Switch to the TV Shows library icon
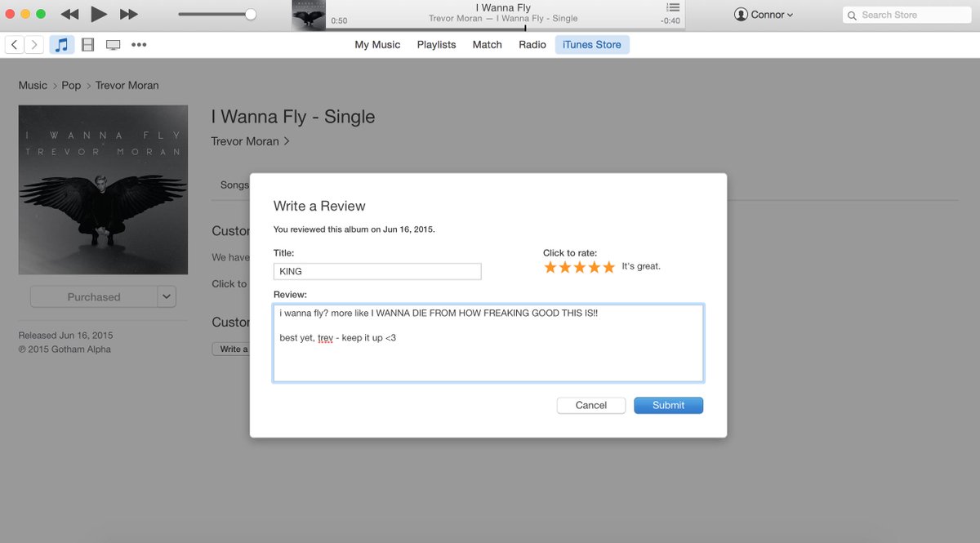The image size is (980, 543). coord(114,45)
